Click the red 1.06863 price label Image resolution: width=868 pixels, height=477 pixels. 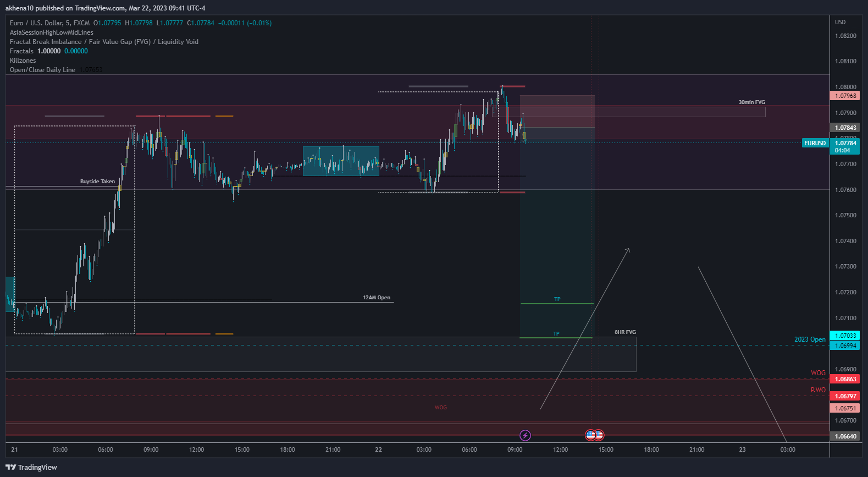pos(845,379)
